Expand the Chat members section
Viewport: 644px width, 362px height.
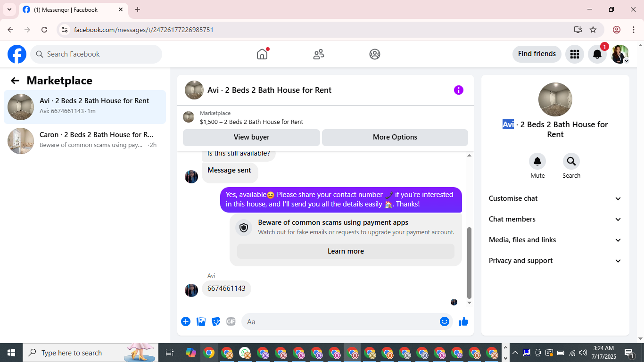tap(555, 219)
